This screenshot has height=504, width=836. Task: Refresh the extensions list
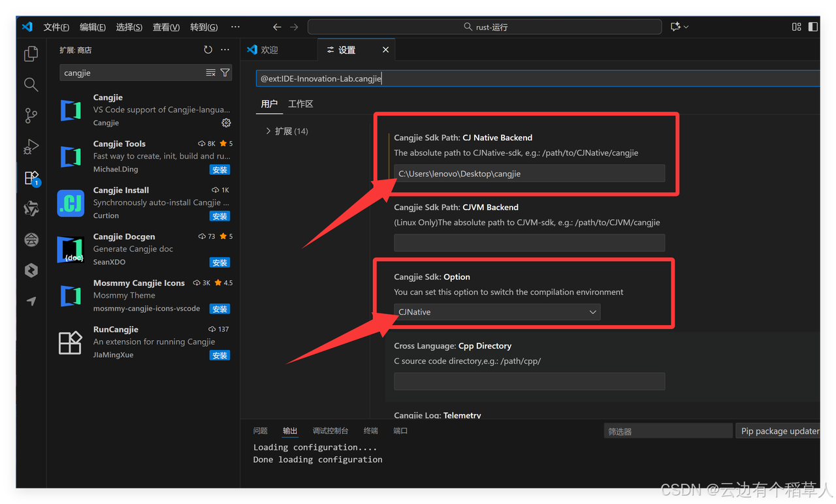(x=208, y=50)
